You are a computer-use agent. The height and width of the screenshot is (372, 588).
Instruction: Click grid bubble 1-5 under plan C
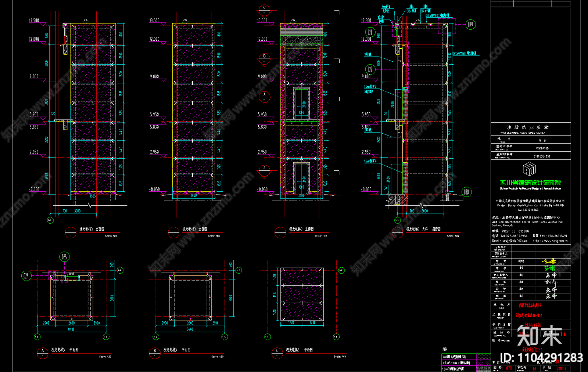(x=336, y=337)
